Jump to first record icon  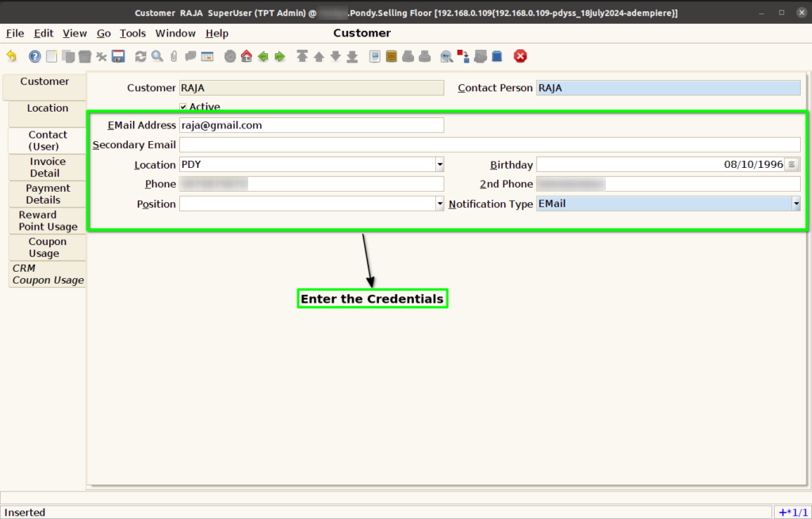tap(302, 56)
